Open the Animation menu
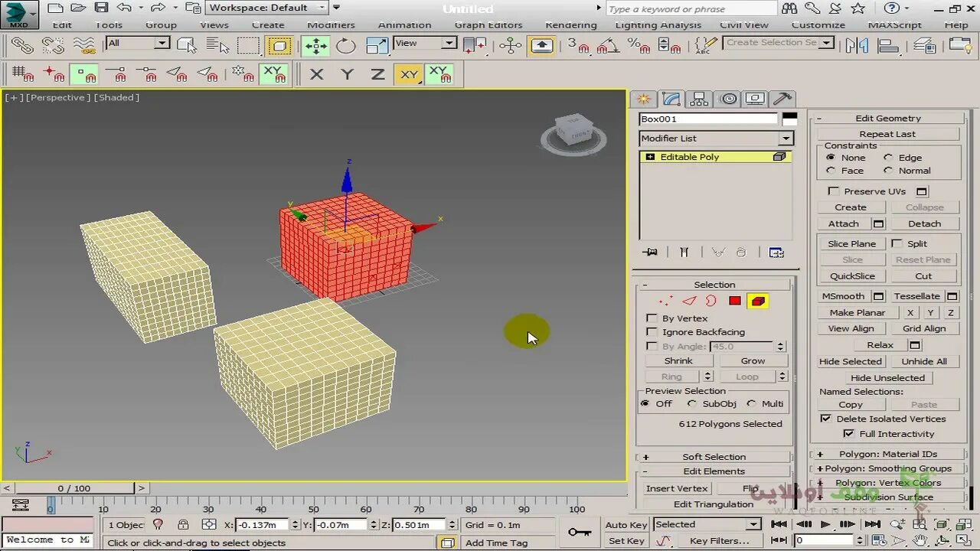Image resolution: width=980 pixels, height=551 pixels. pos(404,25)
